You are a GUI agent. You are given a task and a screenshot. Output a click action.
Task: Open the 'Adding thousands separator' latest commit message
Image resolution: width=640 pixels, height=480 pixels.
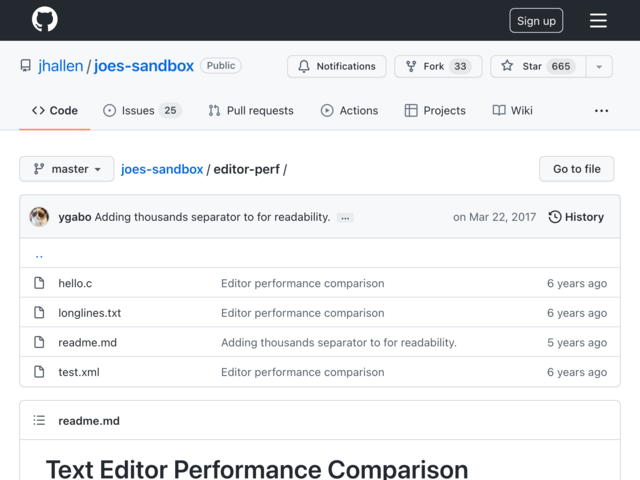pos(212,217)
